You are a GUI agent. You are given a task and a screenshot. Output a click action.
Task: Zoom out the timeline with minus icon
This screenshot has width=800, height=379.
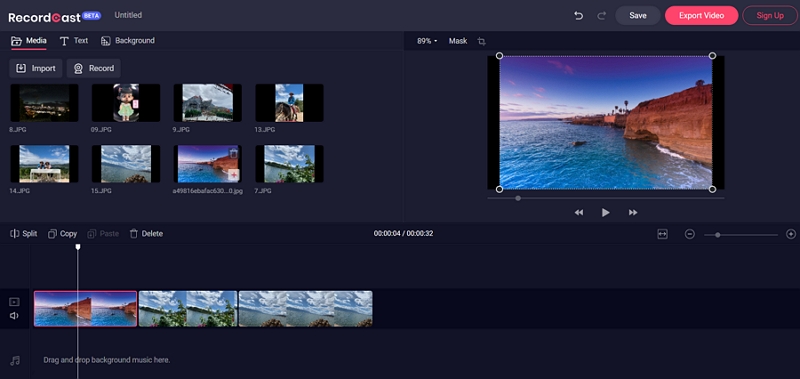(690, 234)
